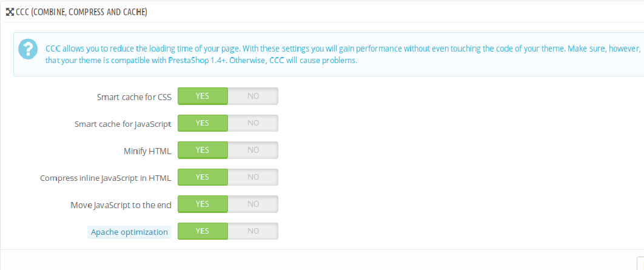Image resolution: width=644 pixels, height=270 pixels.
Task: Click the partially visible button at bottom right
Action: click(x=640, y=263)
